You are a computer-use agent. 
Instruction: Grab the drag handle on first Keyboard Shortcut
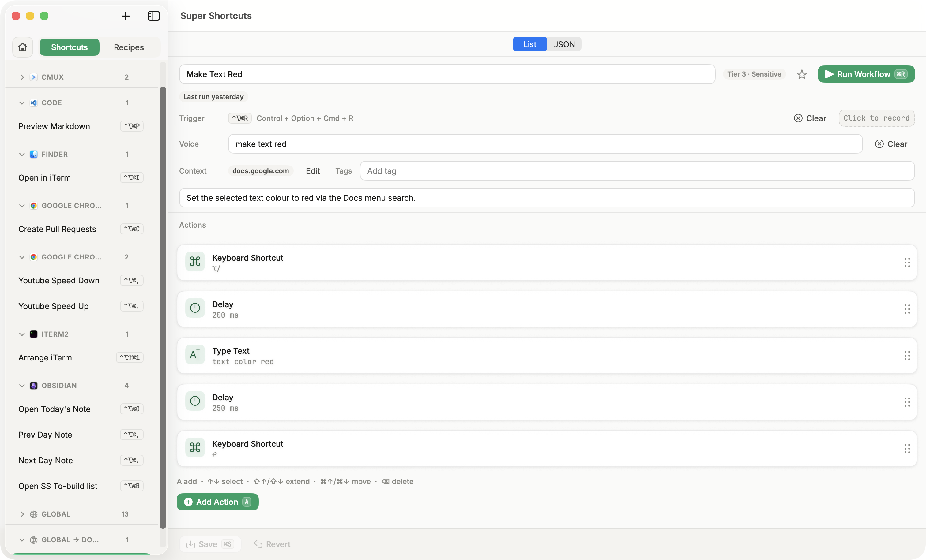(x=907, y=263)
